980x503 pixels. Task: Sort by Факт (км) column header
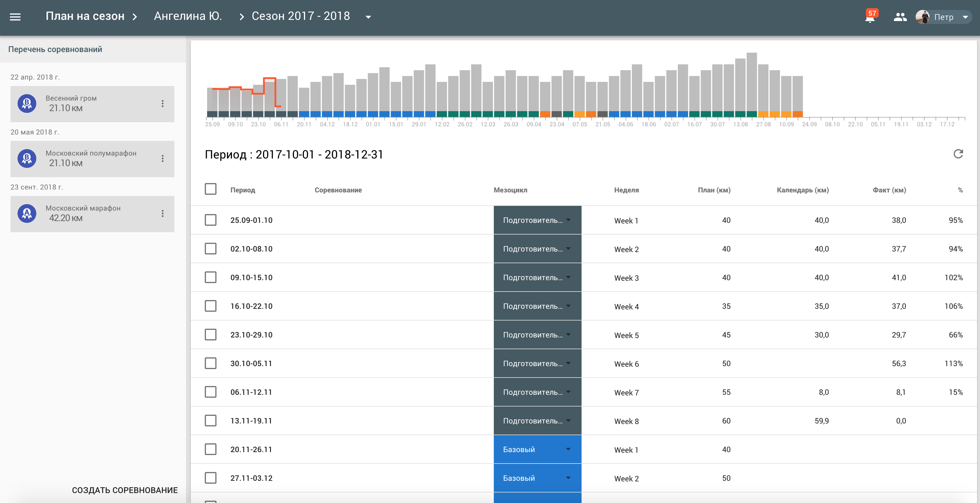tap(889, 190)
